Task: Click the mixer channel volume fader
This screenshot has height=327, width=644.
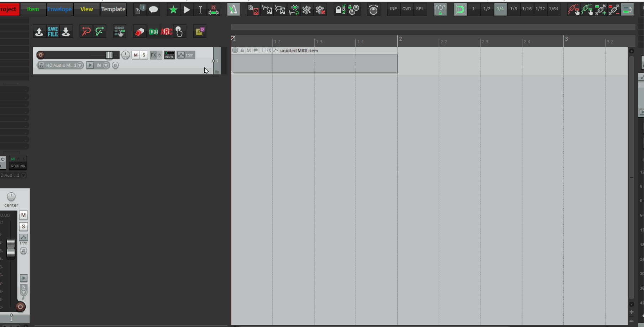Action: click(x=11, y=248)
